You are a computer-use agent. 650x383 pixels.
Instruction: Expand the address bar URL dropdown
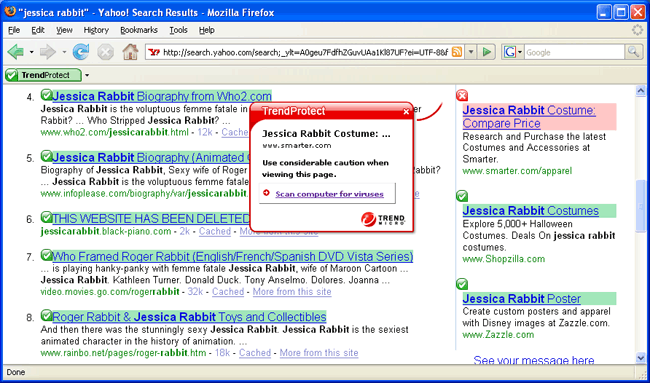point(471,52)
